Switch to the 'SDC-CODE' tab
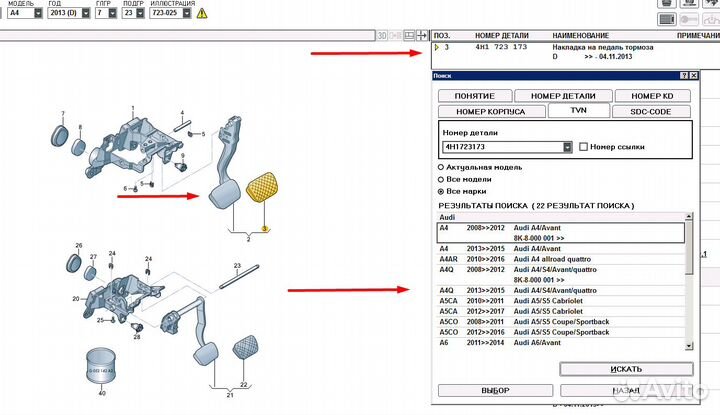Viewport: 720px width, 415px height. (x=651, y=111)
